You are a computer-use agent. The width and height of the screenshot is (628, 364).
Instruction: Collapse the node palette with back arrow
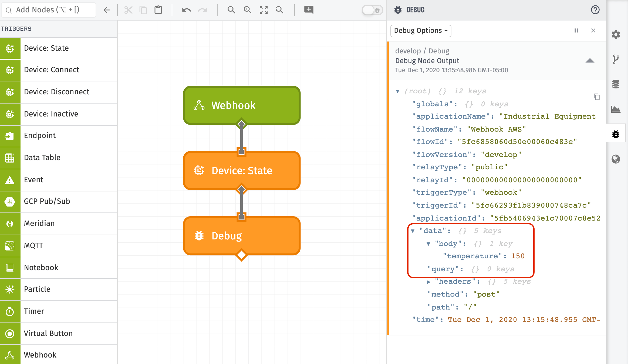pyautogui.click(x=107, y=10)
